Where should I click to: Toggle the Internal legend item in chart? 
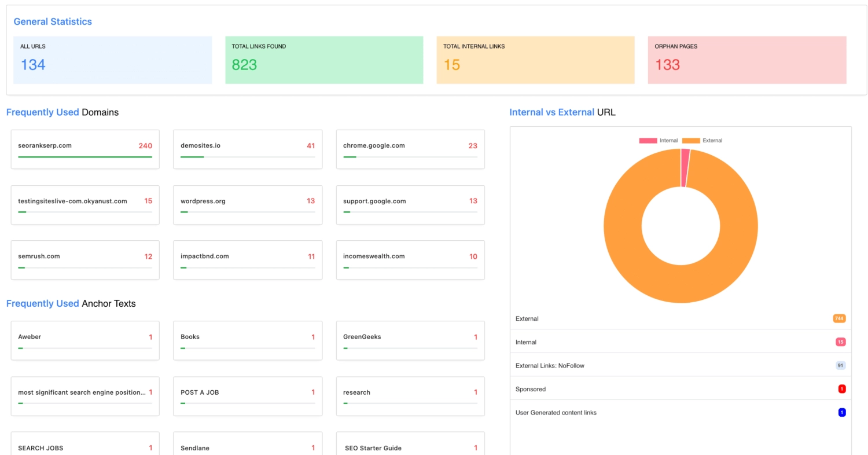tap(659, 141)
